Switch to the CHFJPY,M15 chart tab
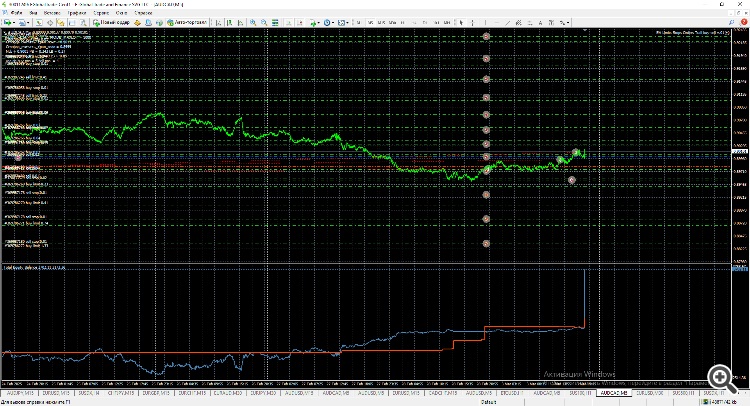The height and width of the screenshot is (406, 750). pos(119,393)
